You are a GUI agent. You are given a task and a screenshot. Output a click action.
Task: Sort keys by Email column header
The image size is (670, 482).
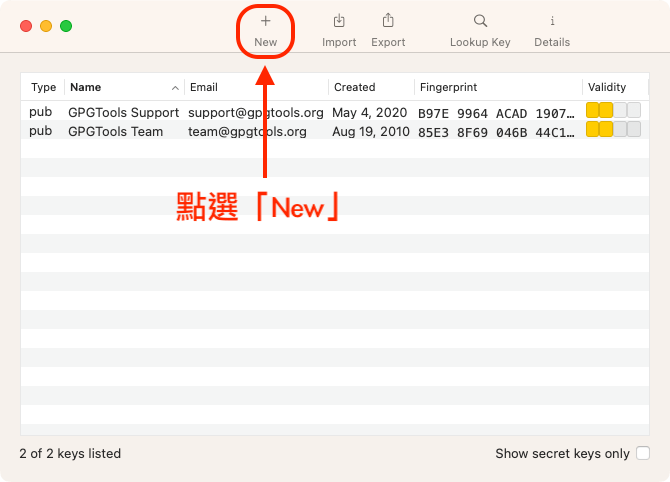[x=204, y=87]
